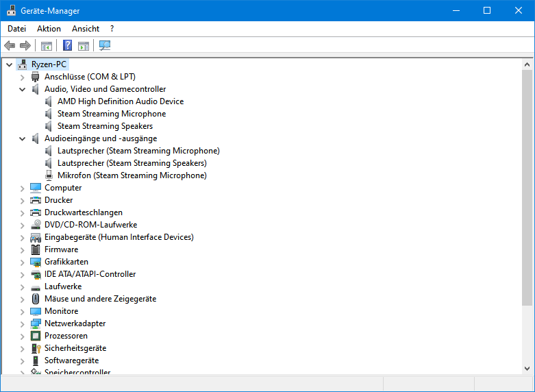
Task: Click the Geräte-Manager title bar icon
Action: pyautogui.click(x=11, y=10)
